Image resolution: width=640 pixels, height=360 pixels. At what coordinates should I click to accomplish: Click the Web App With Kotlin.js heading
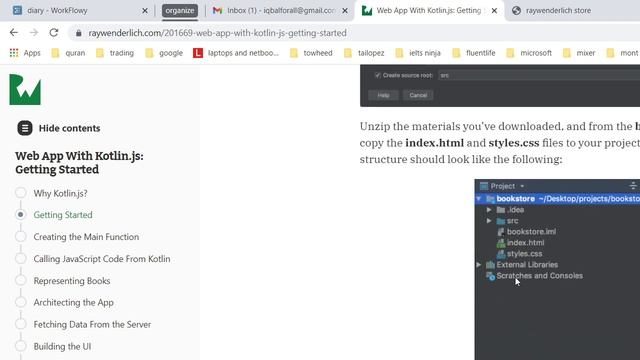tap(79, 163)
